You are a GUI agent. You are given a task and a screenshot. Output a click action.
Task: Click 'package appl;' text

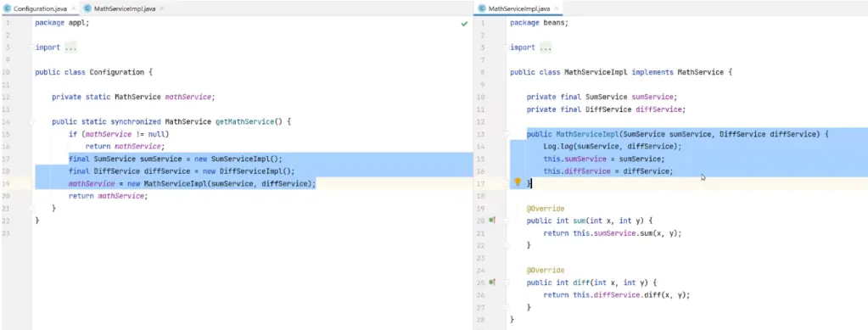[x=62, y=23]
